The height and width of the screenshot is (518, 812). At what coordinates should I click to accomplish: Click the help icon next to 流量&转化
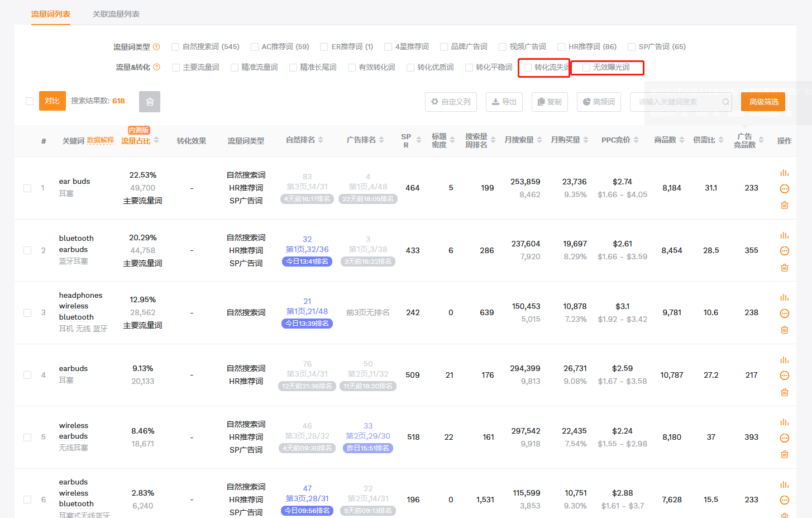[x=156, y=67]
